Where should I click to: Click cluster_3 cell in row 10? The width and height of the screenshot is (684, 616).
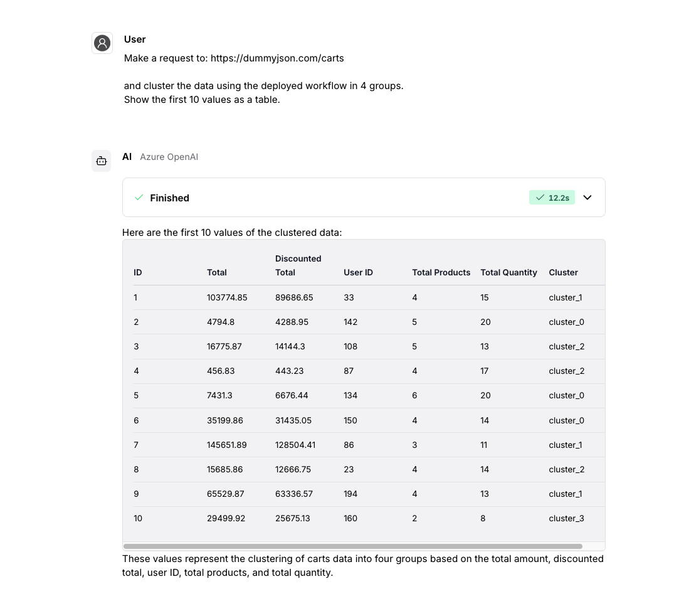coord(566,518)
